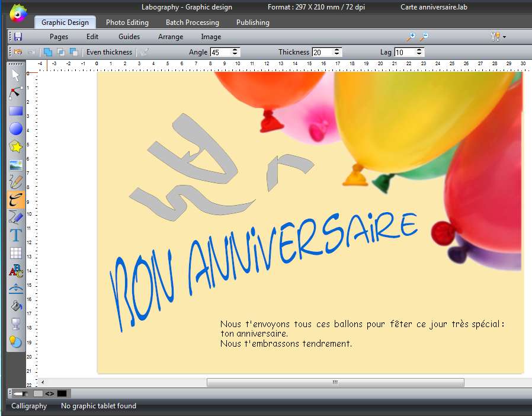Open the tools settings dropdown arrow
532x416 pixels.
pyautogui.click(x=504, y=37)
